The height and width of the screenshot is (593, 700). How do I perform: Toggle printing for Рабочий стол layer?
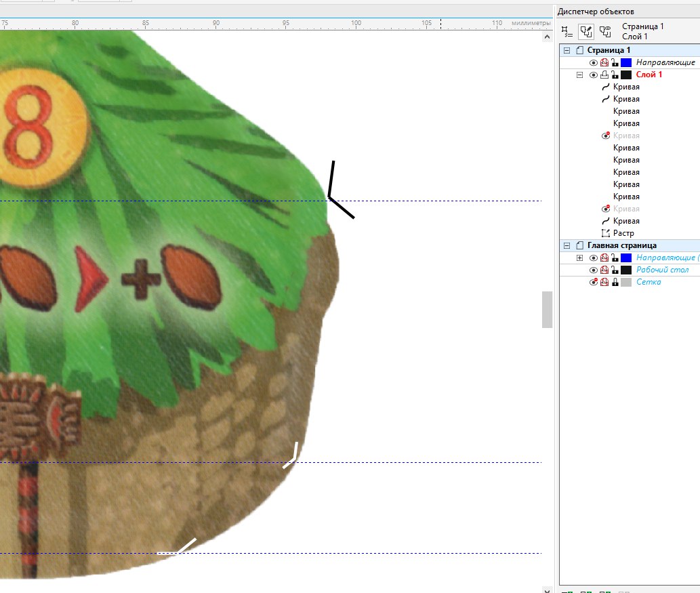click(x=604, y=270)
